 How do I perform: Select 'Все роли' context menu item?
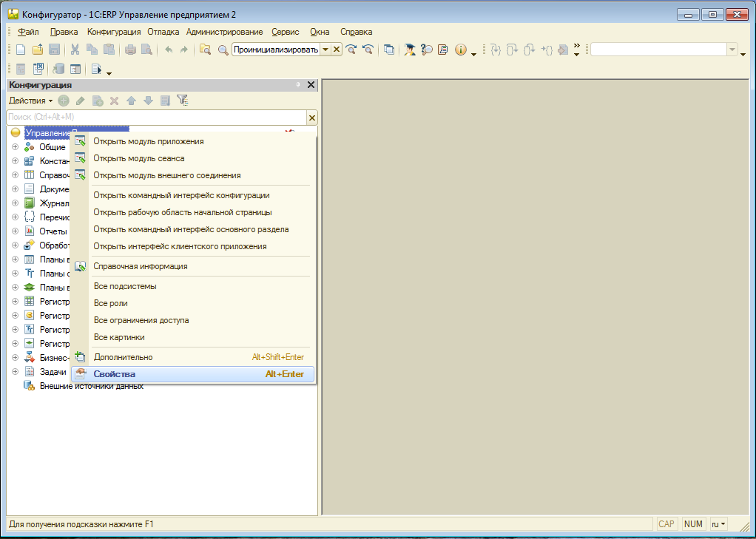click(x=193, y=303)
